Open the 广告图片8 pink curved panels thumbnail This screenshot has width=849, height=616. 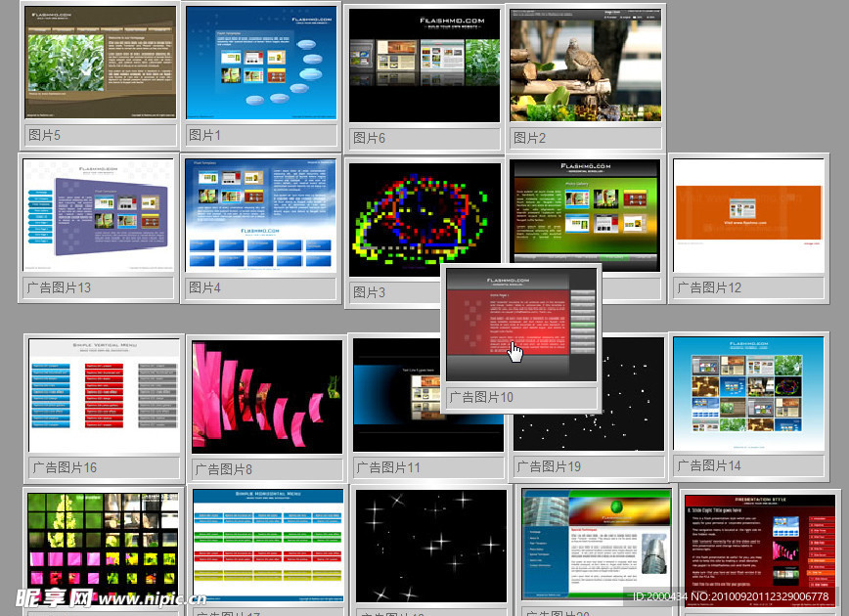click(267, 397)
